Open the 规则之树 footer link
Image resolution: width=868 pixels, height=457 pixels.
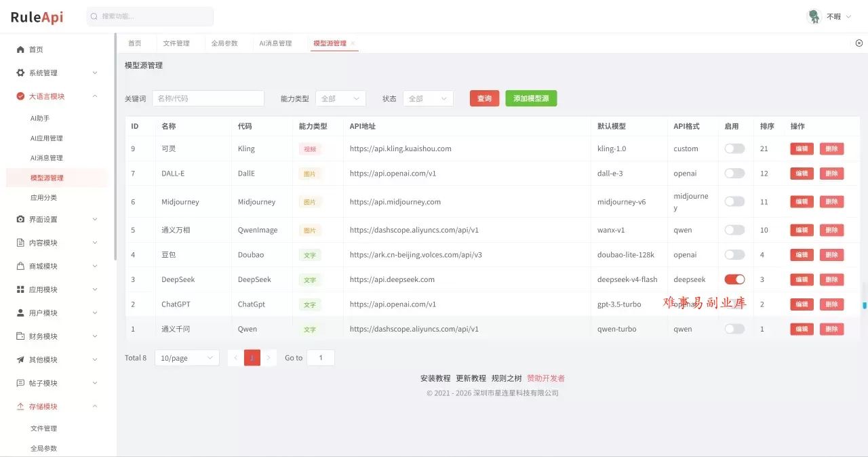click(x=507, y=378)
